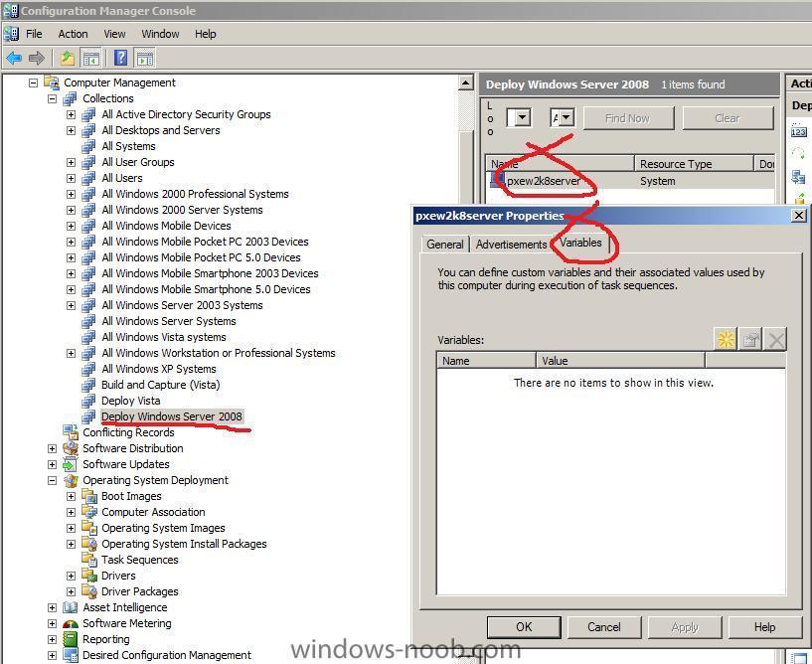Click the Software Distribution icon
This screenshot has width=812, height=664.
pos(70,448)
